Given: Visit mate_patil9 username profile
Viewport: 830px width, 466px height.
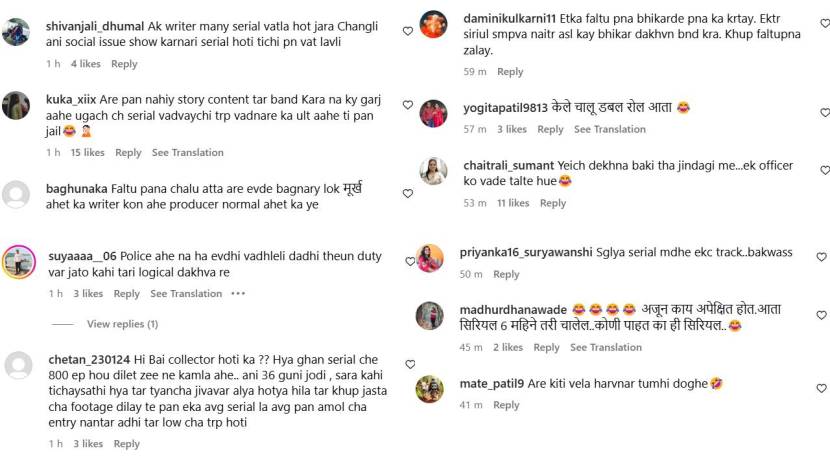Looking at the screenshot, I should 491,383.
